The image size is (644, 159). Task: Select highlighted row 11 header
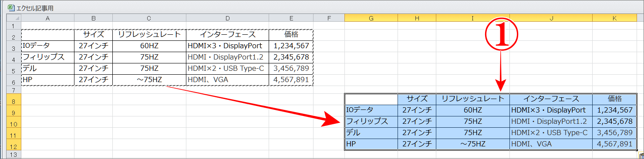[13, 133]
